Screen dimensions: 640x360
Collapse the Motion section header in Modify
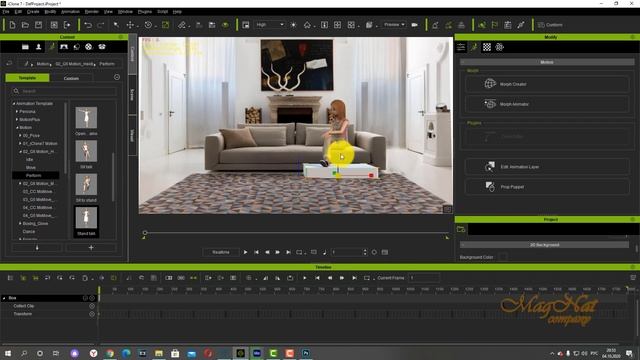[547, 62]
